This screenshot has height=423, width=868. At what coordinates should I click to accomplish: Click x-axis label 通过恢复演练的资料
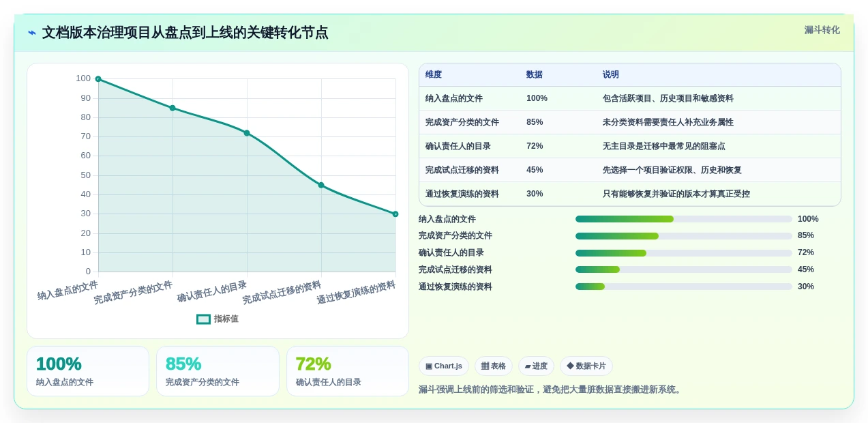(356, 292)
